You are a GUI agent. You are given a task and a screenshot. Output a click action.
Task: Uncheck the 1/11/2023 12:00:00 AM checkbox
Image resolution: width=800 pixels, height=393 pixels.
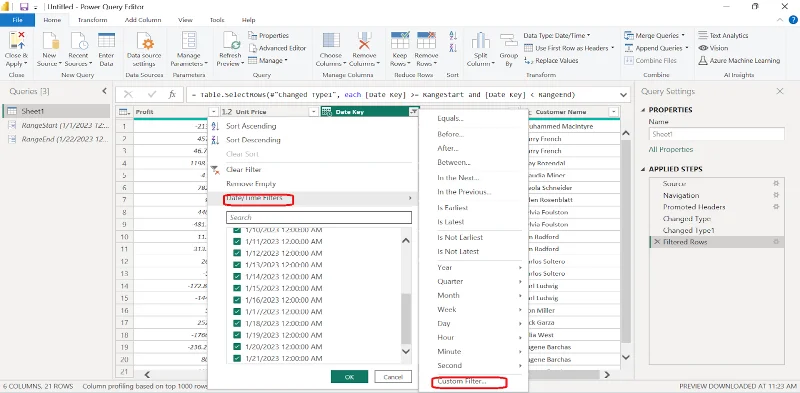coord(237,241)
